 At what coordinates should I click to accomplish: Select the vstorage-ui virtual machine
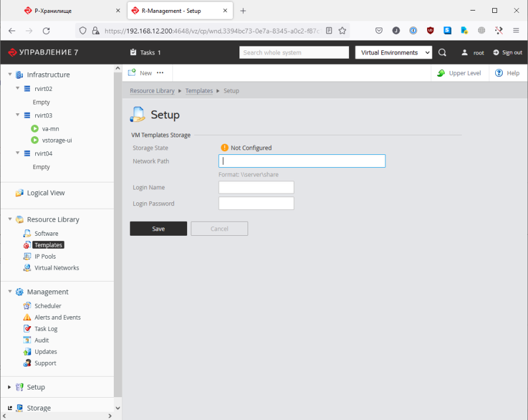click(x=57, y=140)
